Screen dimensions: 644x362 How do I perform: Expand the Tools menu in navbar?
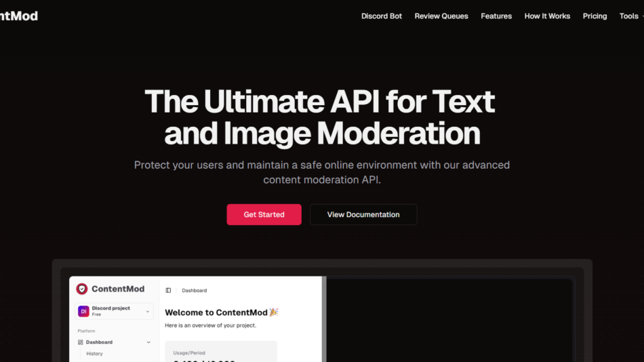630,16
